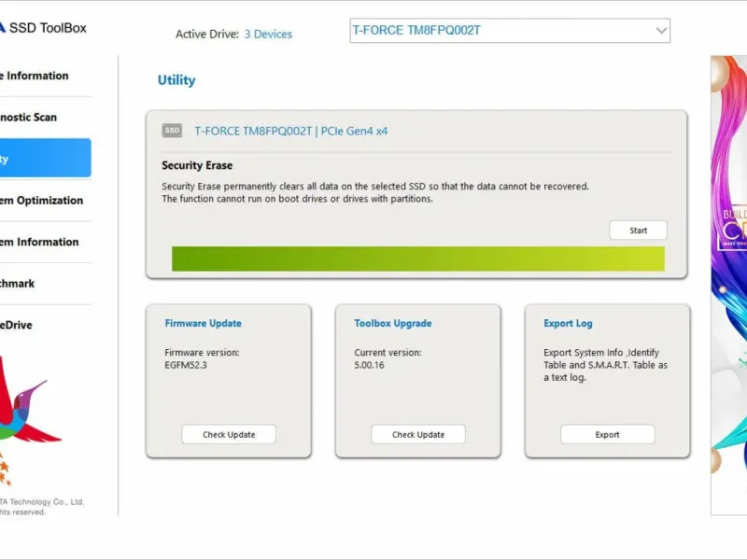Click the firmware version EGFM52.3 text

tap(186, 365)
